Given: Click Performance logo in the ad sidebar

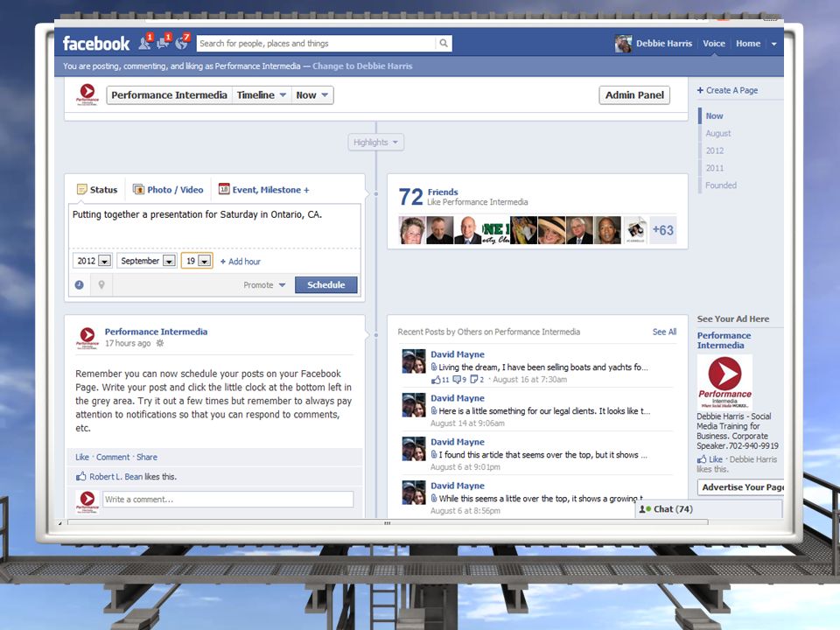Looking at the screenshot, I should coord(724,382).
